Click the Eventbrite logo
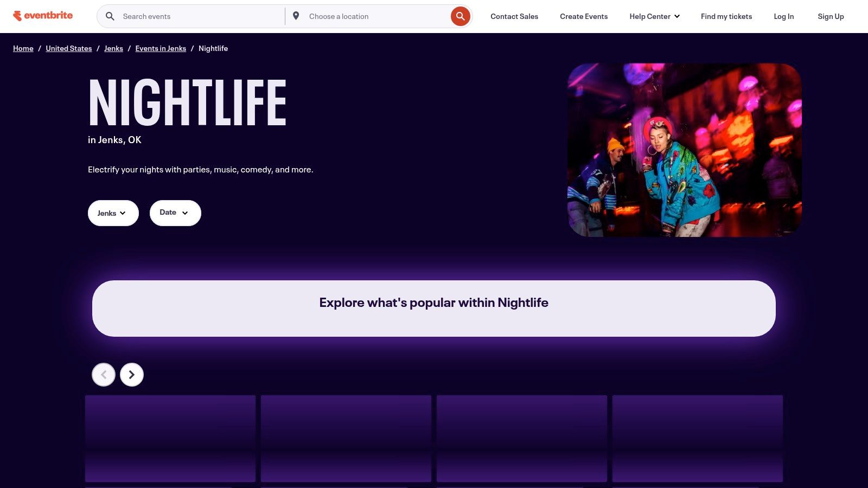Screen dimensions: 868x488 coord(43,15)
